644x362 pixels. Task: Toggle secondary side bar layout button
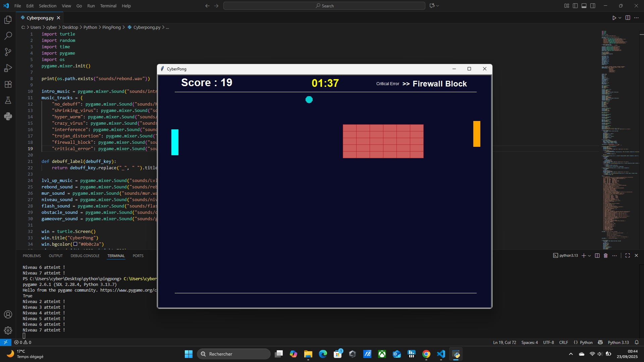click(593, 6)
